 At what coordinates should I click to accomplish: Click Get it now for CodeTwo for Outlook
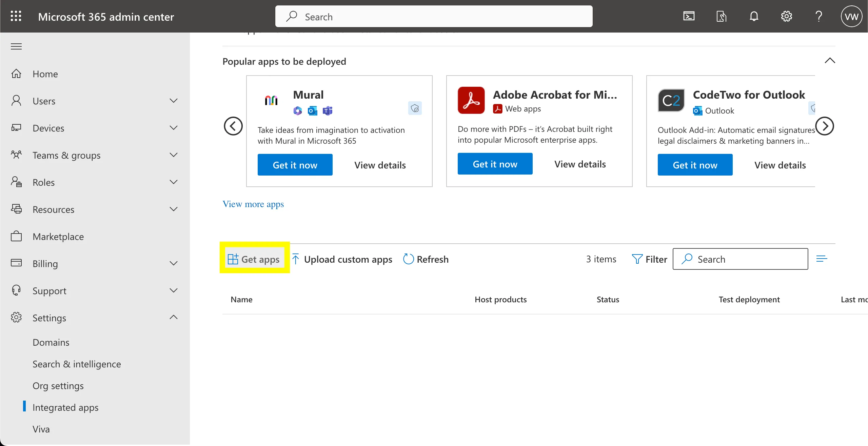tap(695, 165)
